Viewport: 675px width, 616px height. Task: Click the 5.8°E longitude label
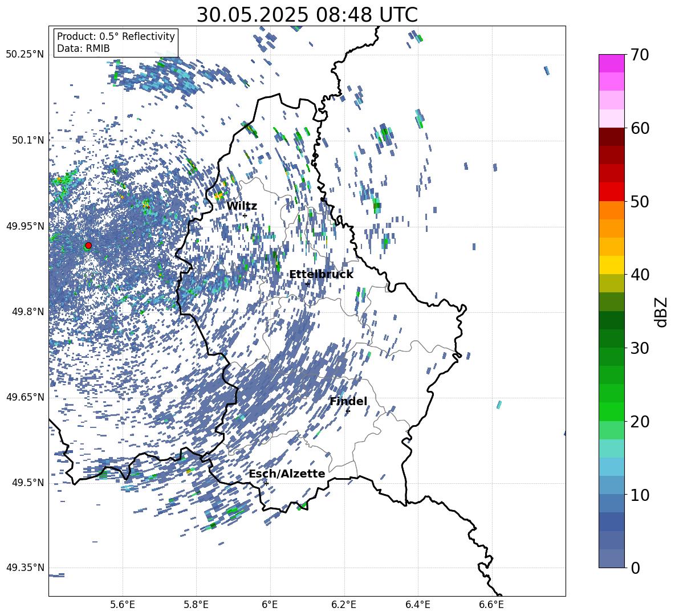(196, 605)
